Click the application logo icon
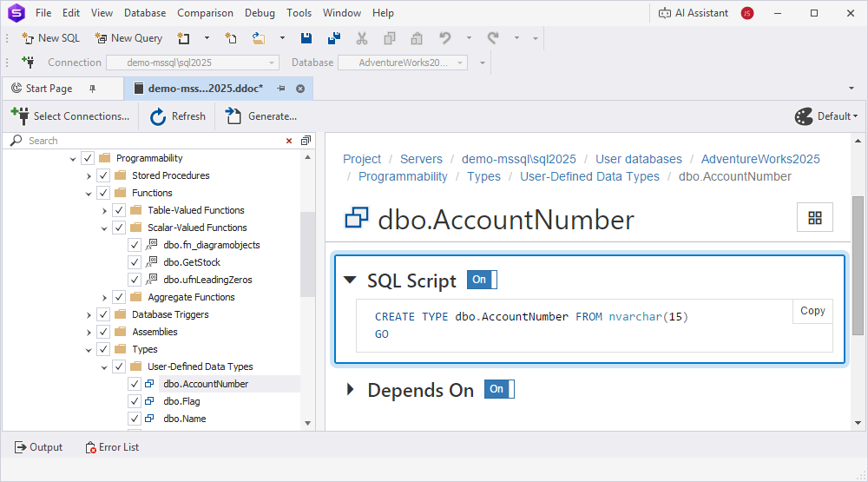 tap(16, 13)
